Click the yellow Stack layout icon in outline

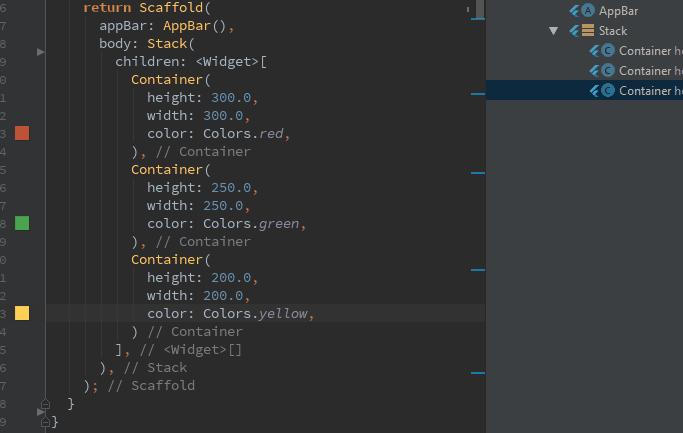(588, 31)
